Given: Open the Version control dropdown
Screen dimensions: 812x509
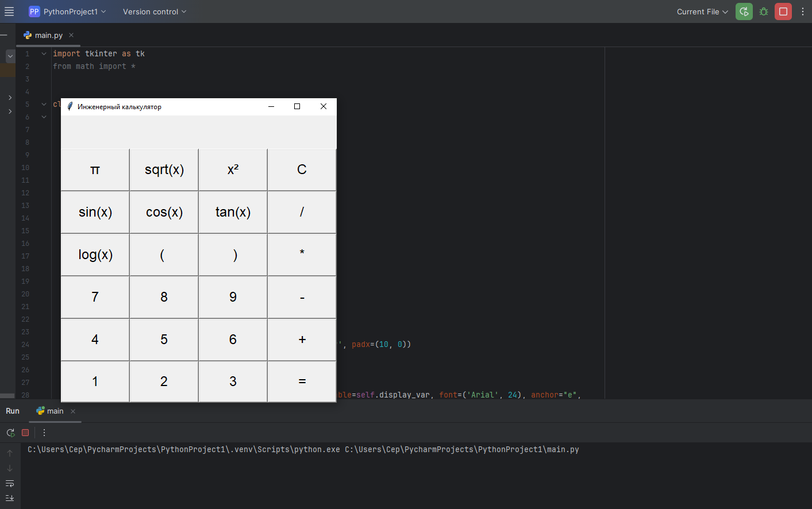Looking at the screenshot, I should [x=154, y=11].
